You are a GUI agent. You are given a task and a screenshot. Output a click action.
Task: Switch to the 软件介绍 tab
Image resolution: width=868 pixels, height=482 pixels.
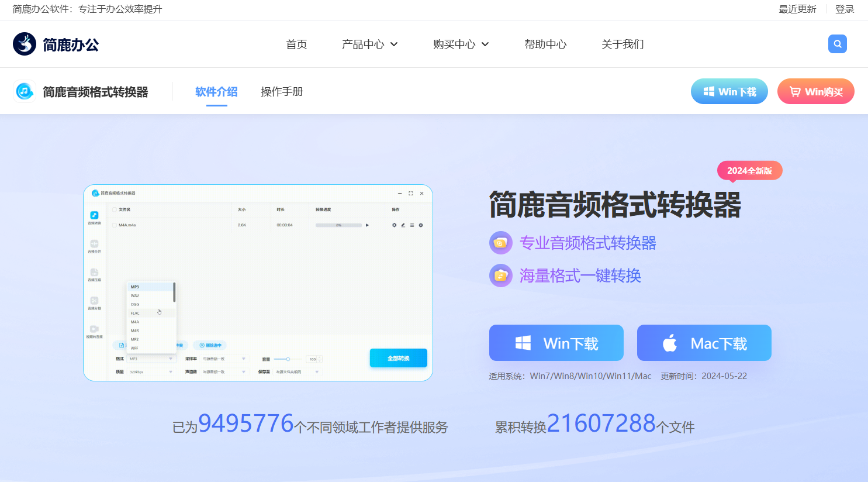[216, 92]
